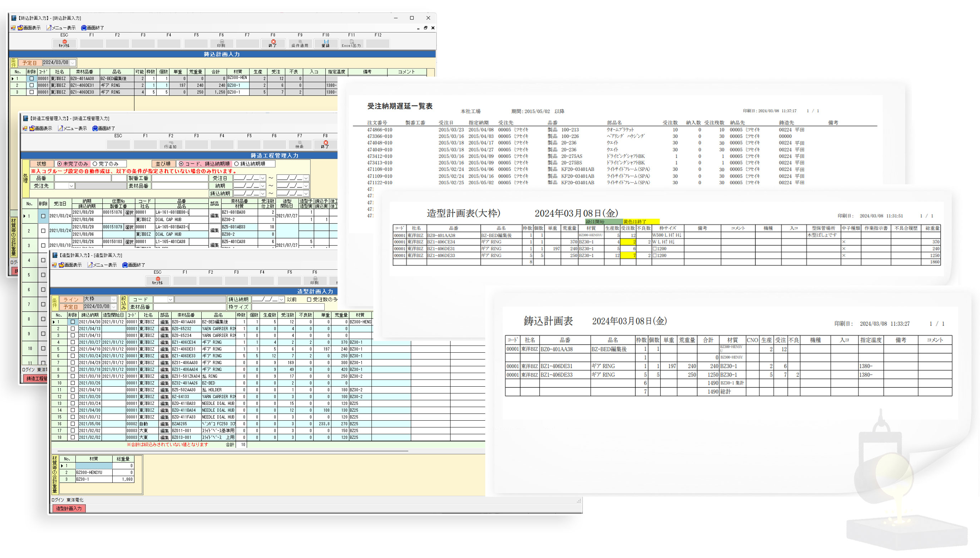Select the 未完了のみ status radio button
Image resolution: width=980 pixels, height=558 pixels.
(59, 164)
